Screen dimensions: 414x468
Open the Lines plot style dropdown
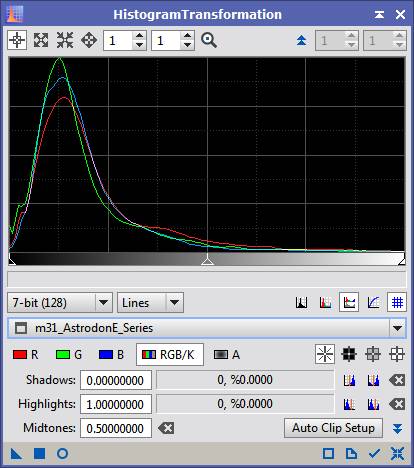150,303
